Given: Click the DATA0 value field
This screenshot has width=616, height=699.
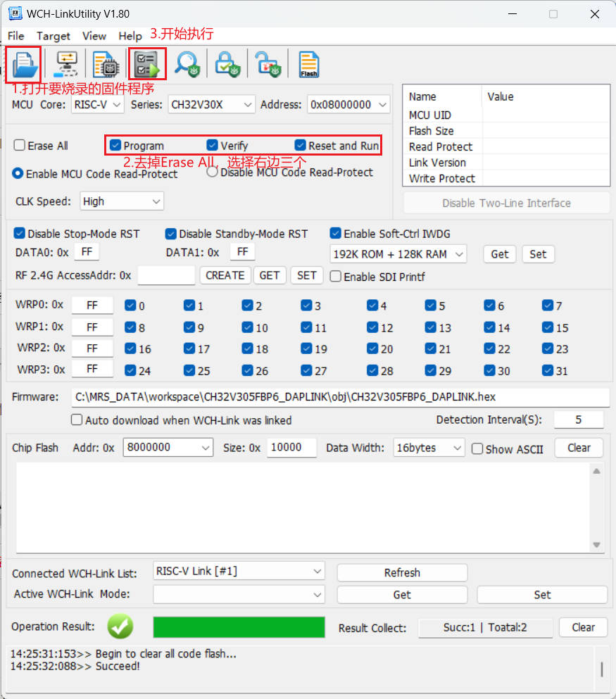Looking at the screenshot, I should (87, 252).
